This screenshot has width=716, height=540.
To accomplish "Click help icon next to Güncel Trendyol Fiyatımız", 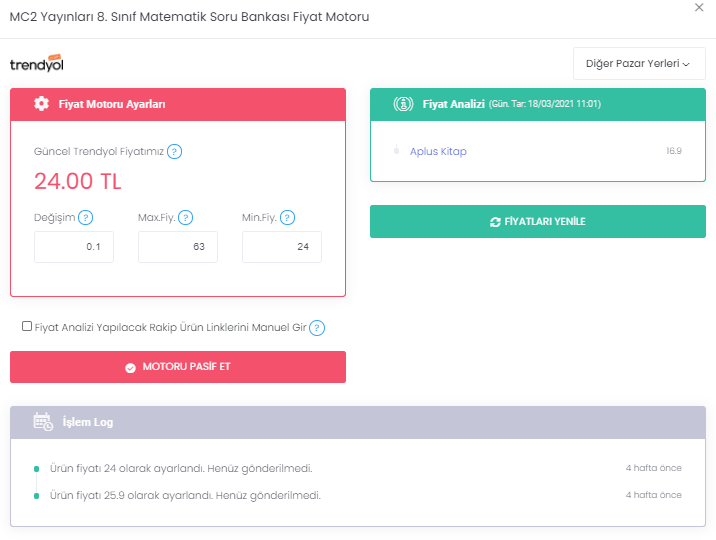I will [175, 152].
